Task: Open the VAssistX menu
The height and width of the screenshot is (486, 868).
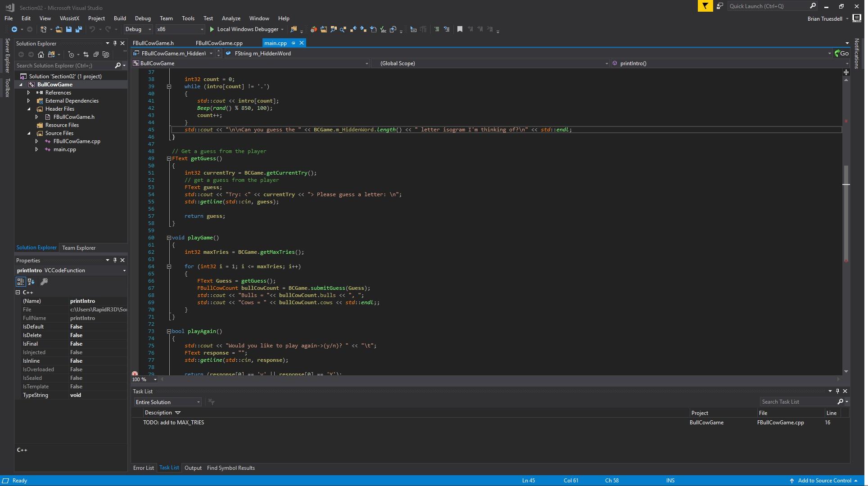Action: [x=69, y=18]
